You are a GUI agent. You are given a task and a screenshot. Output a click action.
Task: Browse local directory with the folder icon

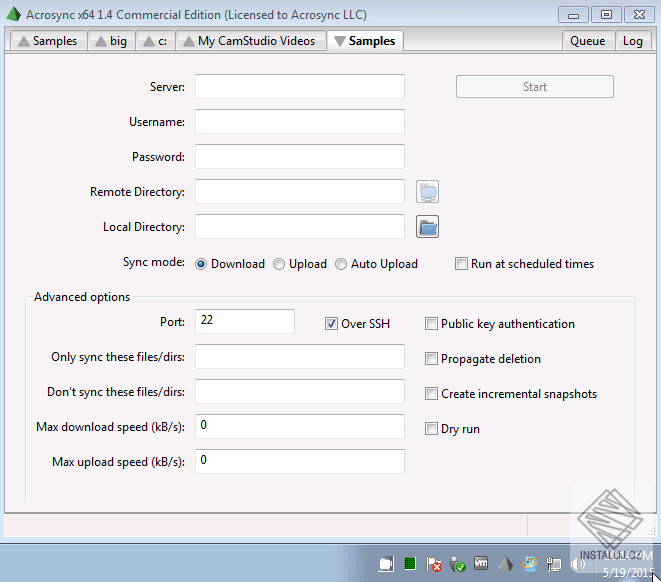tap(427, 227)
